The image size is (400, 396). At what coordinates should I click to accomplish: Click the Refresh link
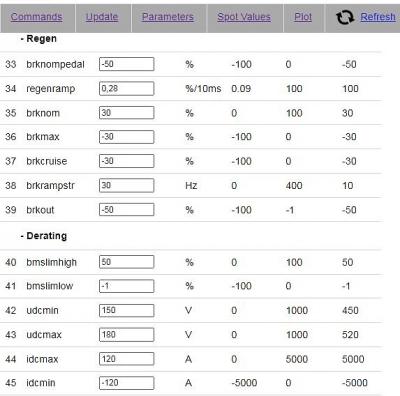pyautogui.click(x=378, y=17)
